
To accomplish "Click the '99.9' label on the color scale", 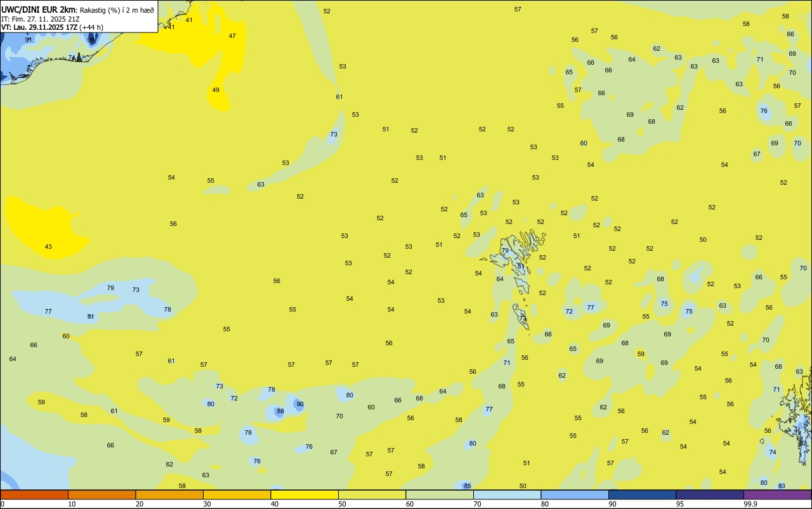I will click(x=750, y=504).
